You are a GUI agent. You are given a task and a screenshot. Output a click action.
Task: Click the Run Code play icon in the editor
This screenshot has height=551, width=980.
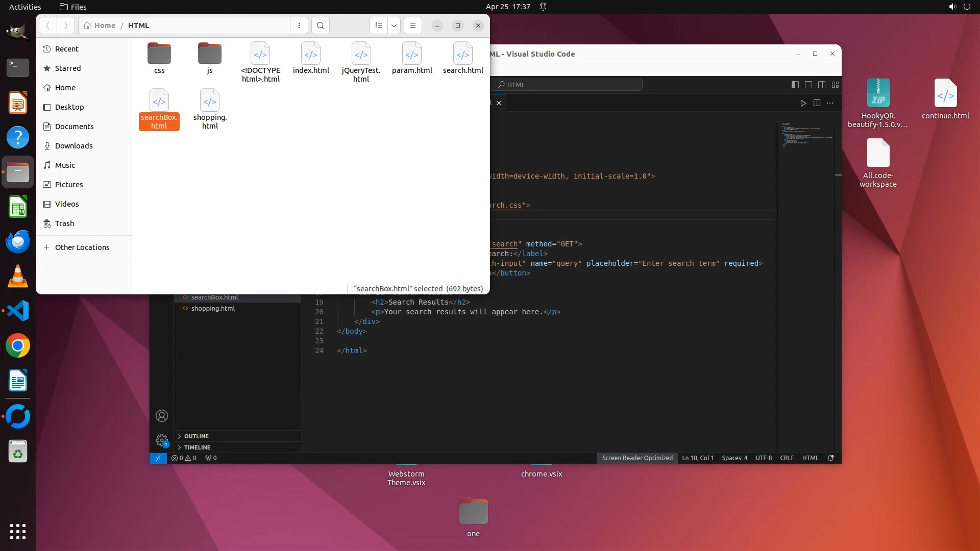[x=803, y=103]
